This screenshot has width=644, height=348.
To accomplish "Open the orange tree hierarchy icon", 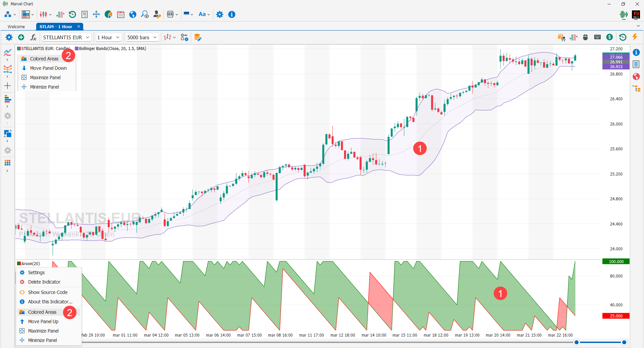I will (636, 89).
